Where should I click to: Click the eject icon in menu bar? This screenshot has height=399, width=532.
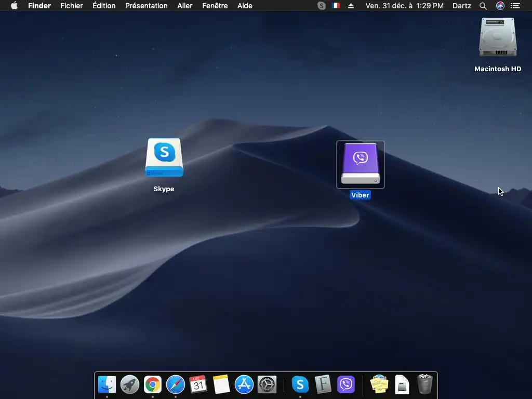351,6
